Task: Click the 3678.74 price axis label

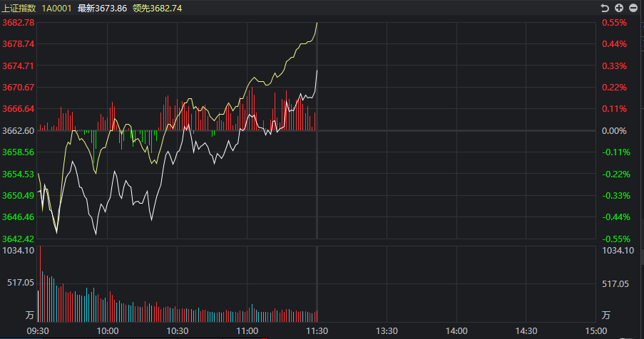Action: coord(19,44)
